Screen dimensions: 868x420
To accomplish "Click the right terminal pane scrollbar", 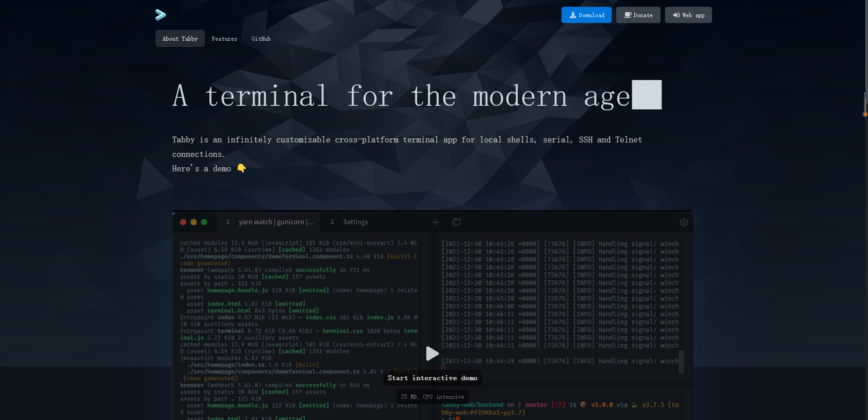I will coord(681,361).
